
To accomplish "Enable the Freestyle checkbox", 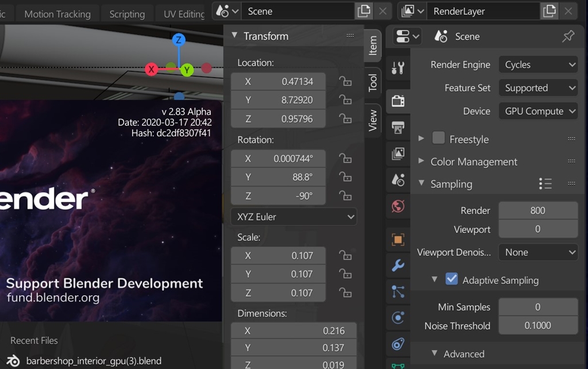I will point(438,138).
